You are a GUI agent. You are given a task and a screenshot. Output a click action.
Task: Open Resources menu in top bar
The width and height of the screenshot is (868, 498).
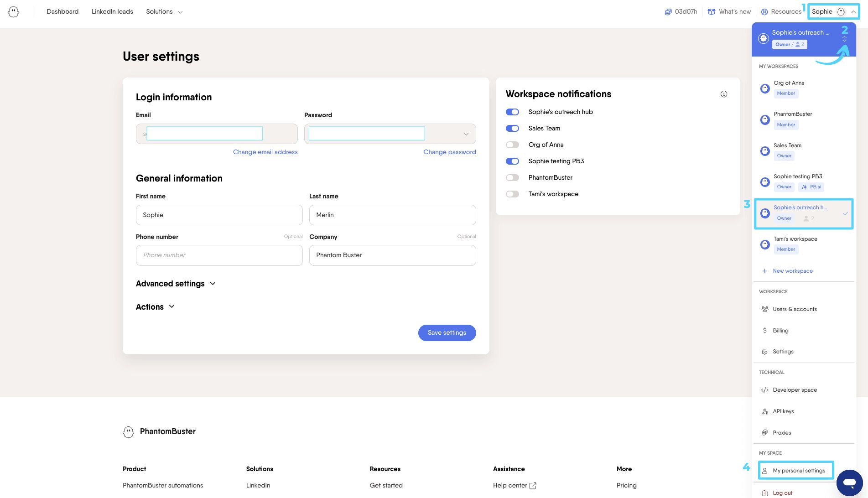(781, 12)
